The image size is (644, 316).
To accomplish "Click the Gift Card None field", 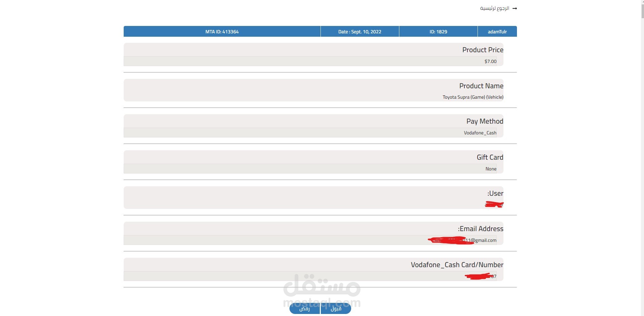I will pos(310,168).
